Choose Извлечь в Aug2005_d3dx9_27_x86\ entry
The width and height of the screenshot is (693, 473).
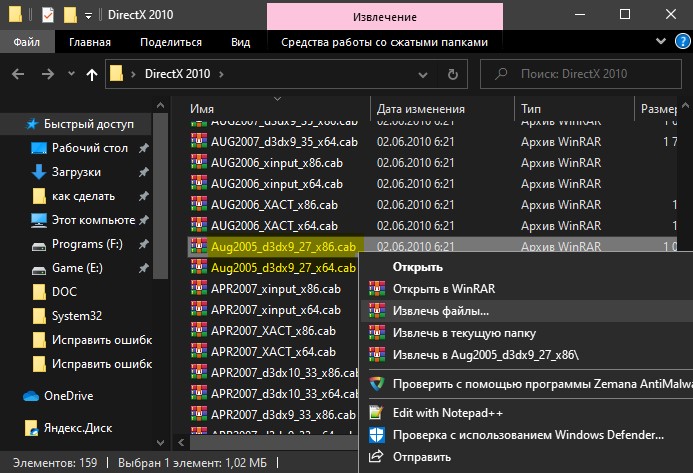486,355
